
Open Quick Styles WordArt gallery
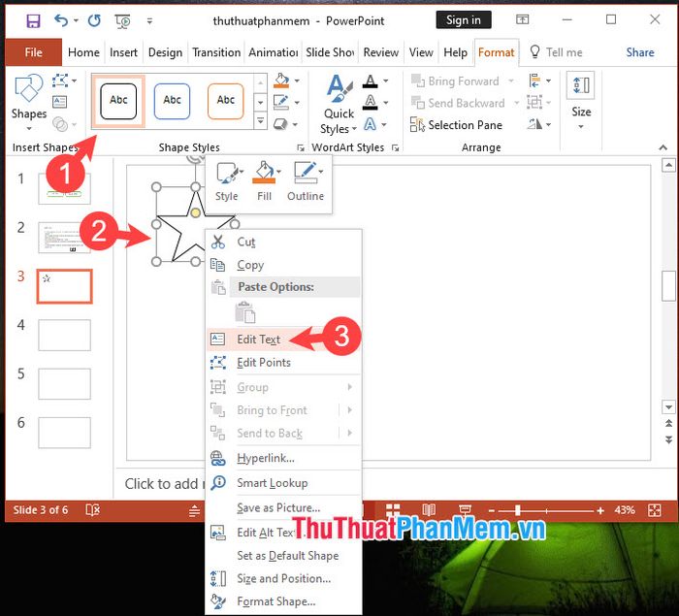pyautogui.click(x=339, y=104)
